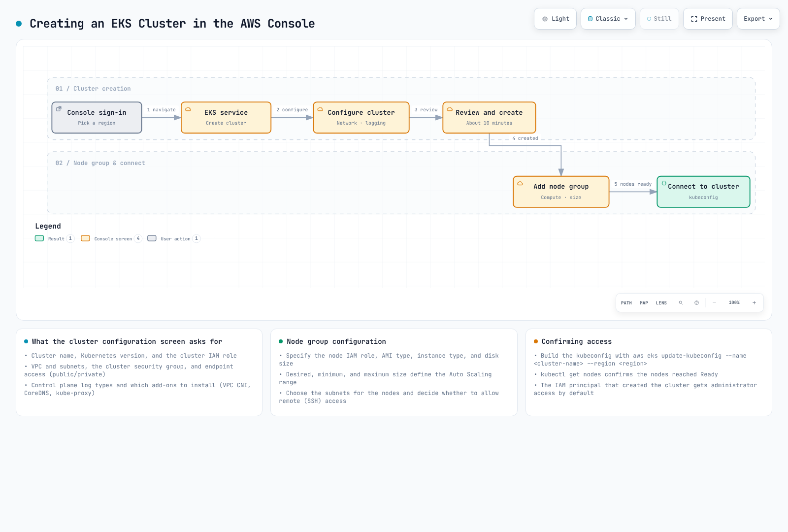Click the code icon on Connect to cluster node

coord(664,183)
